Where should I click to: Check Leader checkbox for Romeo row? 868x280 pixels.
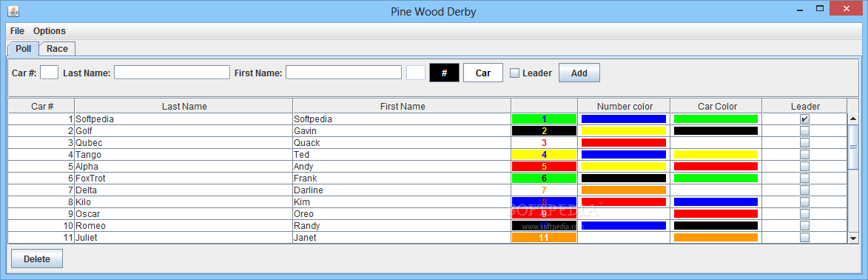tap(804, 226)
